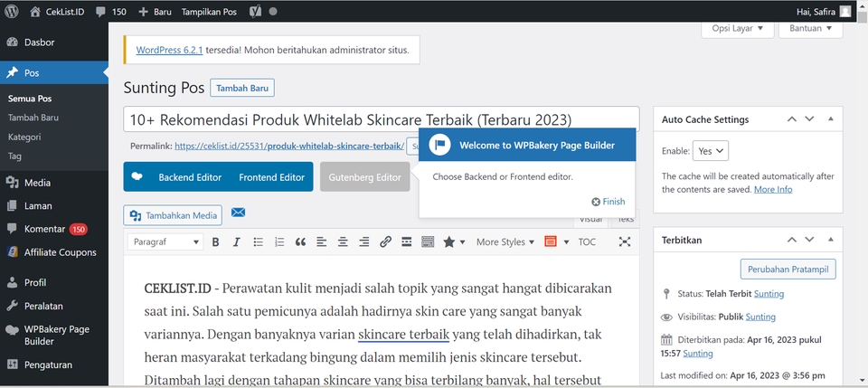Switch to Frontend Editor
The width and height of the screenshot is (868, 388).
(x=272, y=177)
